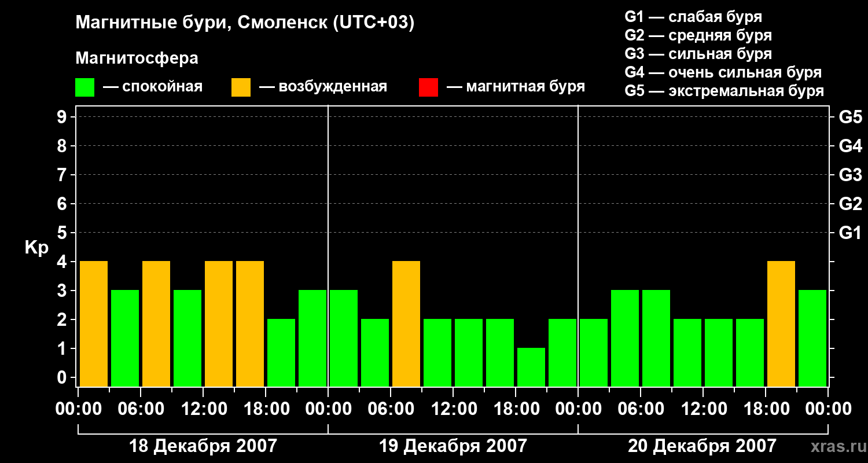The width and height of the screenshot is (868, 463).
Task: Click the green 03:00–06:00 bar on 18 December
Action: click(x=125, y=338)
